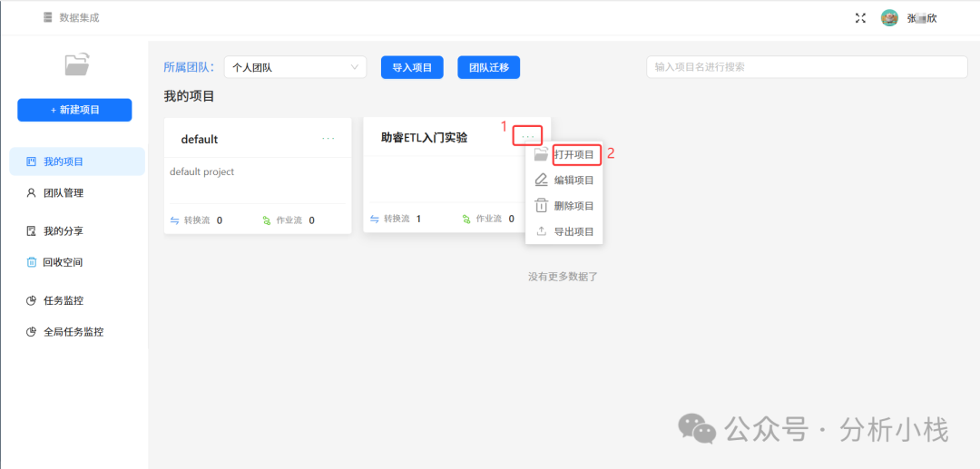
Task: Click the 导入项目 button
Action: coord(412,67)
